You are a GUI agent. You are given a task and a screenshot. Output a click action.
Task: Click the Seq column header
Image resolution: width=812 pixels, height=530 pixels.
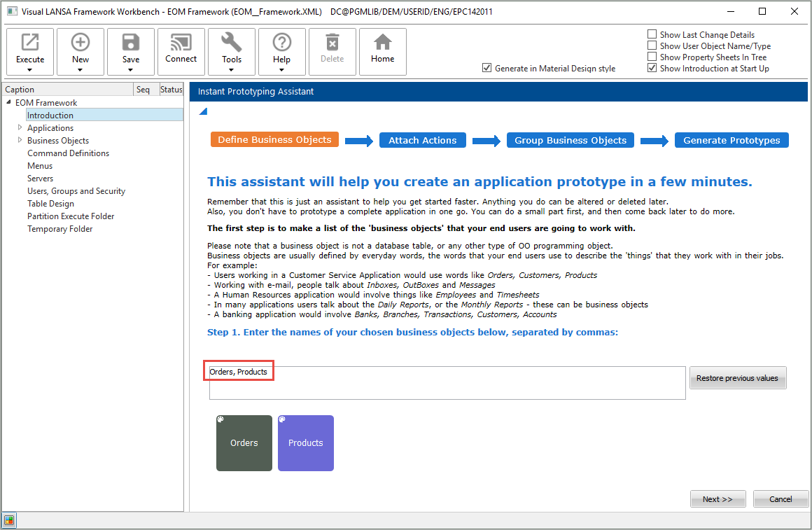coord(146,89)
